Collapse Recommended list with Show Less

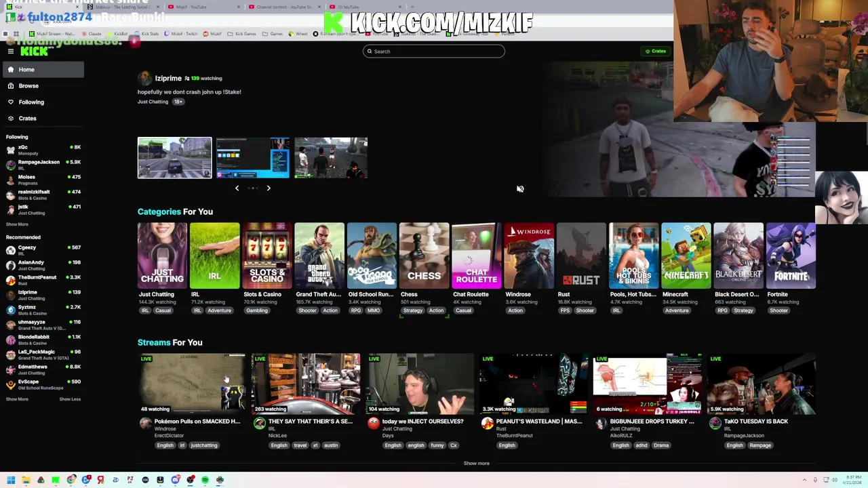pyautogui.click(x=70, y=399)
